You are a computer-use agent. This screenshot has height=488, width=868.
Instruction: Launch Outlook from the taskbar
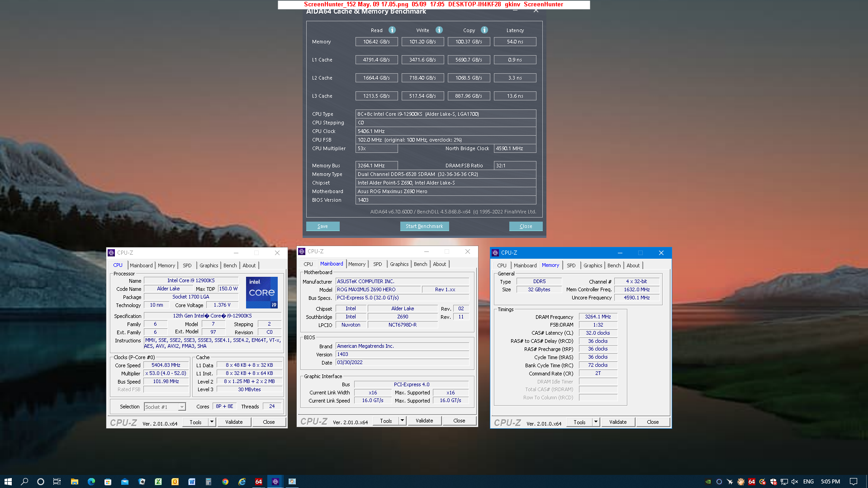point(175,482)
